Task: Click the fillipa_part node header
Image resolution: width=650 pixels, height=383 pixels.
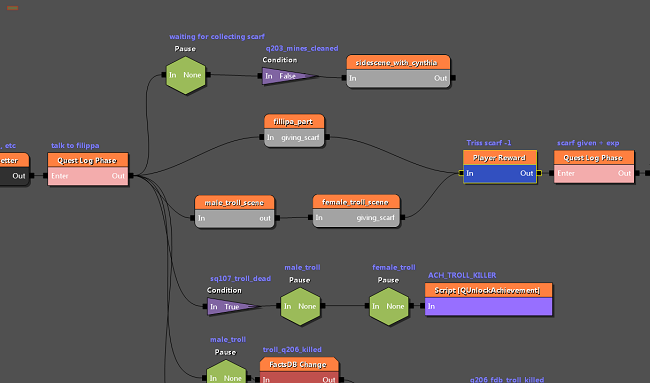Action: pyautogui.click(x=294, y=122)
